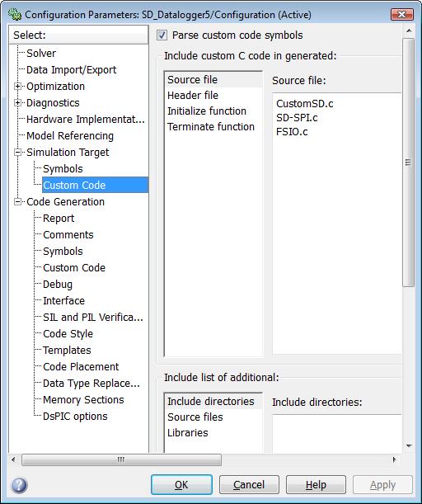Click the Configuration Parameters gear icon in title bar

tap(15, 15)
